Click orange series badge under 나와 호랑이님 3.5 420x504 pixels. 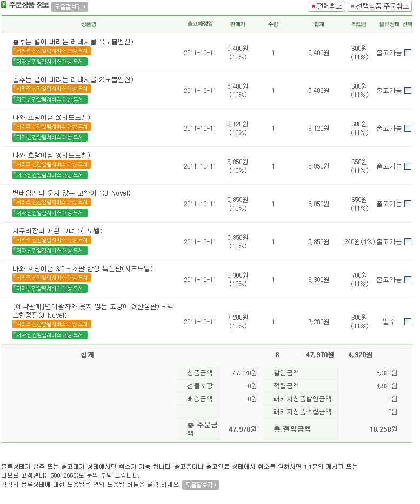click(51, 278)
